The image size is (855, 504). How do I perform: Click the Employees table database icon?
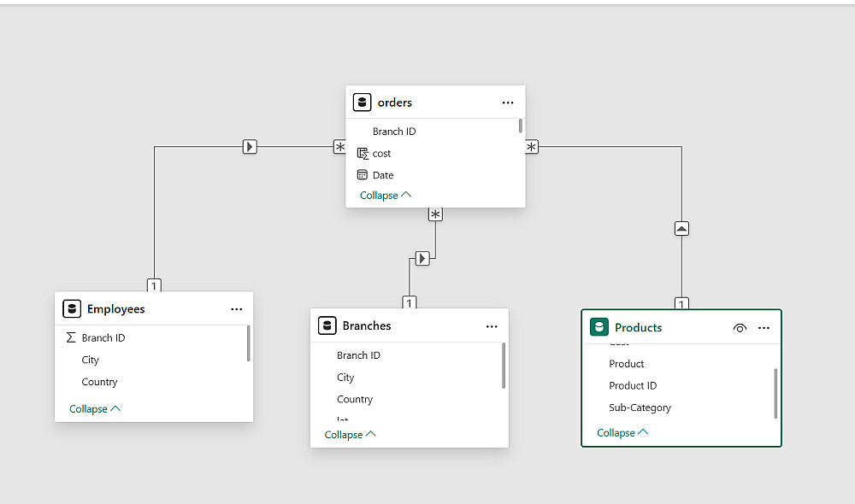(72, 309)
